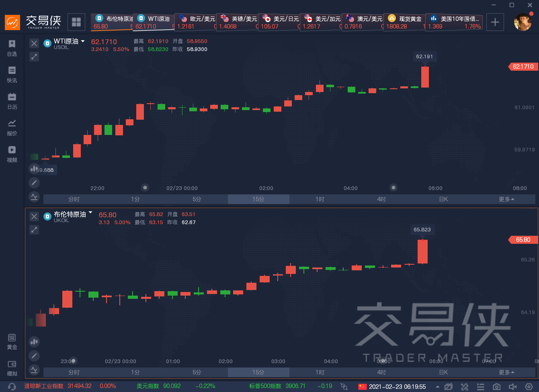
Task: Click the event marker near 22:00 on WTI timeline
Action: coord(146,187)
